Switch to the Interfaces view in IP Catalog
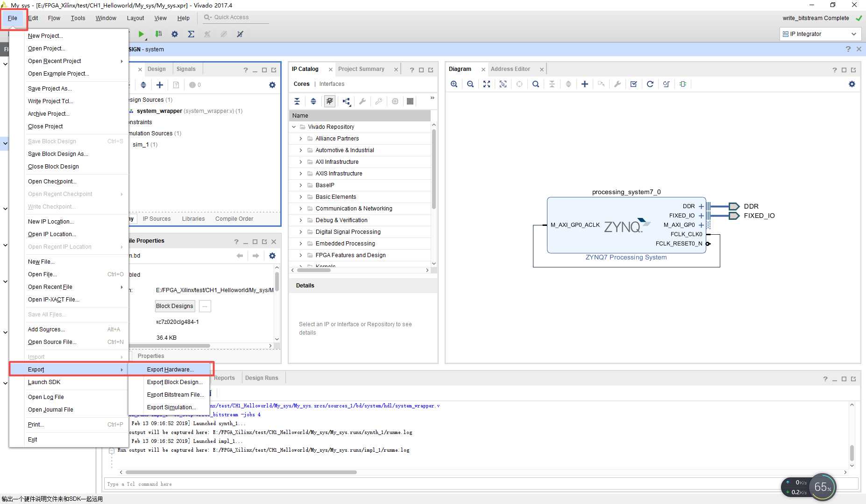Image resolution: width=866 pixels, height=504 pixels. [332, 84]
